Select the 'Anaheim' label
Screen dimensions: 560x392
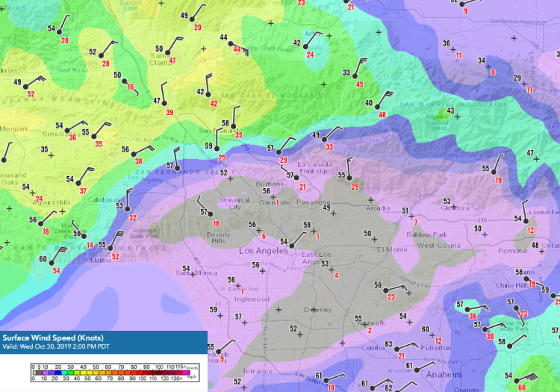pos(444,375)
